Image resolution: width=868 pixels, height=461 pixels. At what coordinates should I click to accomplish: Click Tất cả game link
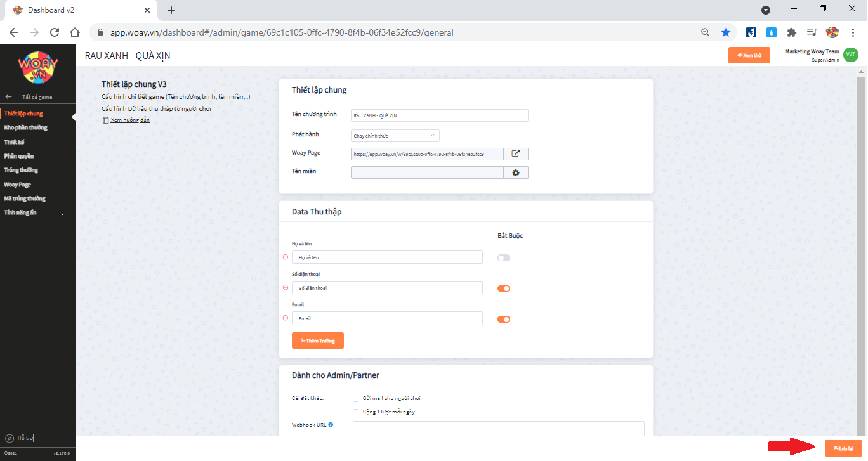click(x=37, y=97)
